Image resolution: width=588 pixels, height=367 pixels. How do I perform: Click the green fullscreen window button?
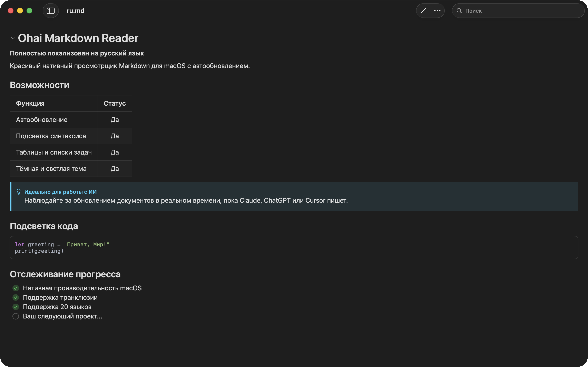[29, 11]
